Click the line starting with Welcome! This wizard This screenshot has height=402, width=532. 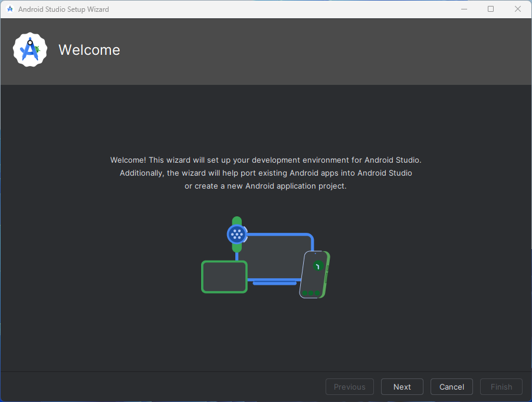(265, 160)
